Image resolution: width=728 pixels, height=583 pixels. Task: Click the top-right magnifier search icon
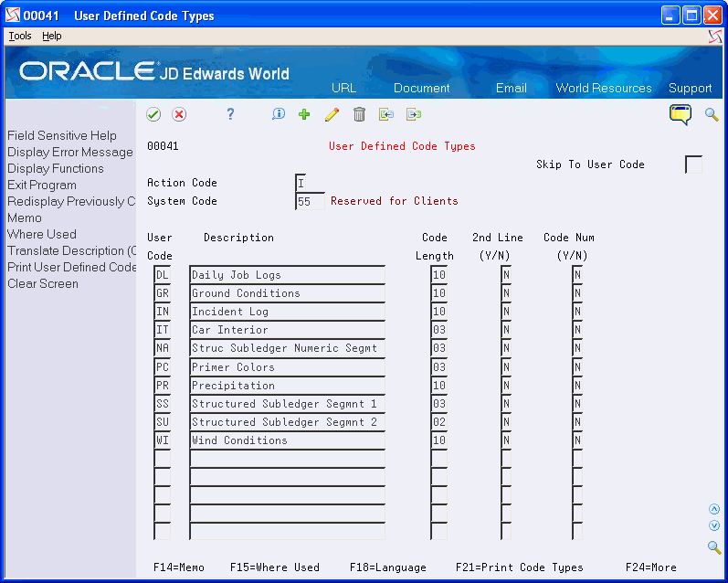[712, 114]
